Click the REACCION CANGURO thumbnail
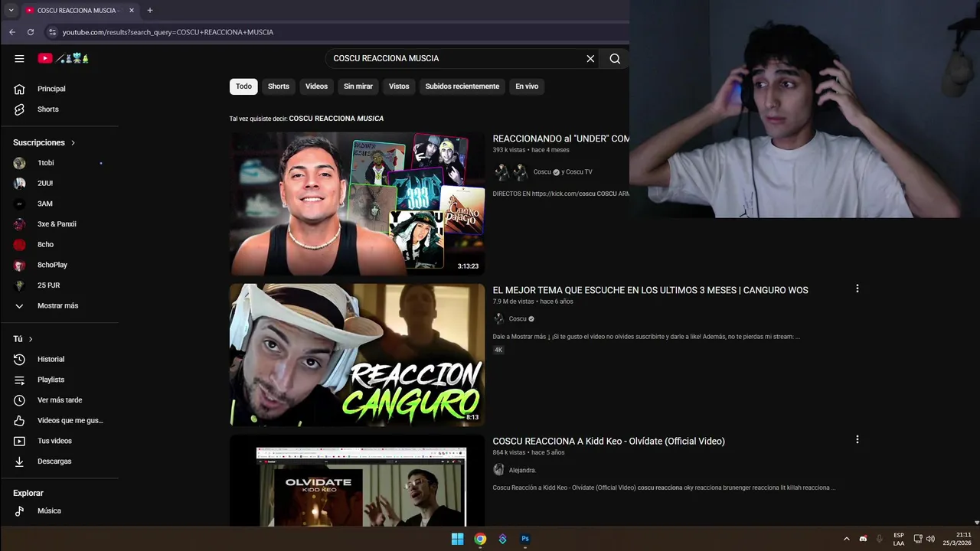Screen dimensions: 980x551 click(x=358, y=355)
